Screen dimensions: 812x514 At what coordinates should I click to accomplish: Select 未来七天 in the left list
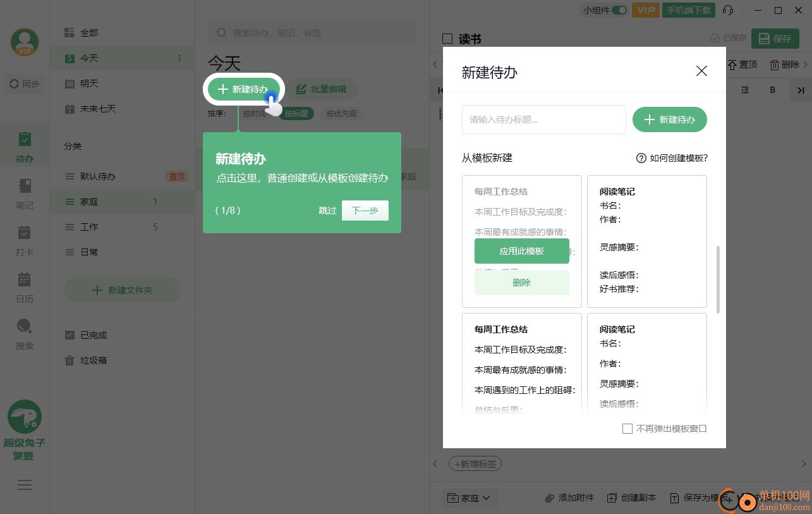(123, 109)
